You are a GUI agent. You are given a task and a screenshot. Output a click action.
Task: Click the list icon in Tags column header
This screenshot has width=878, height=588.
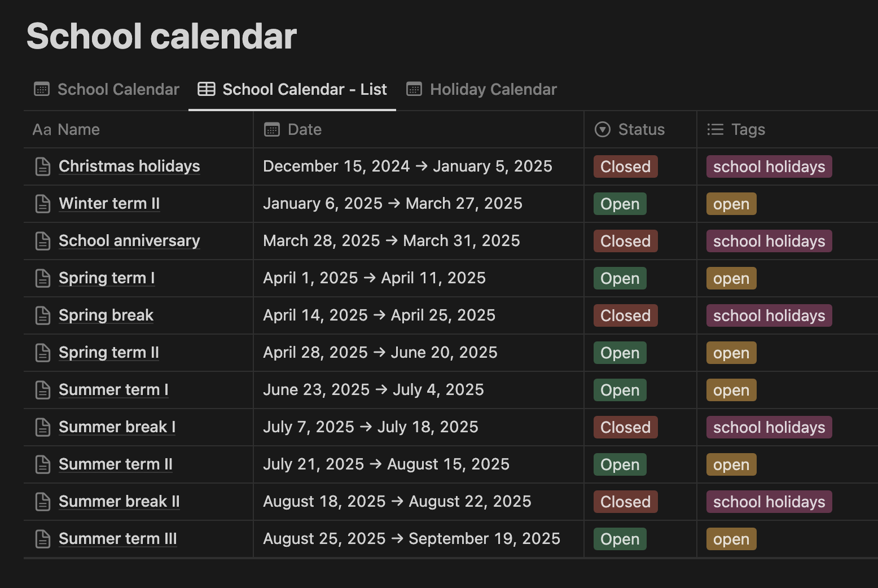[715, 130]
